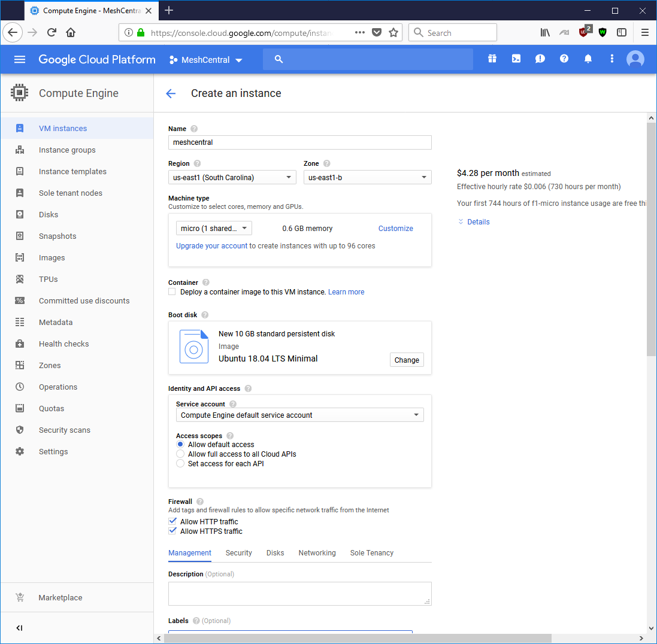This screenshot has height=644, width=657.
Task: Click the instance Name input field
Action: click(x=299, y=142)
